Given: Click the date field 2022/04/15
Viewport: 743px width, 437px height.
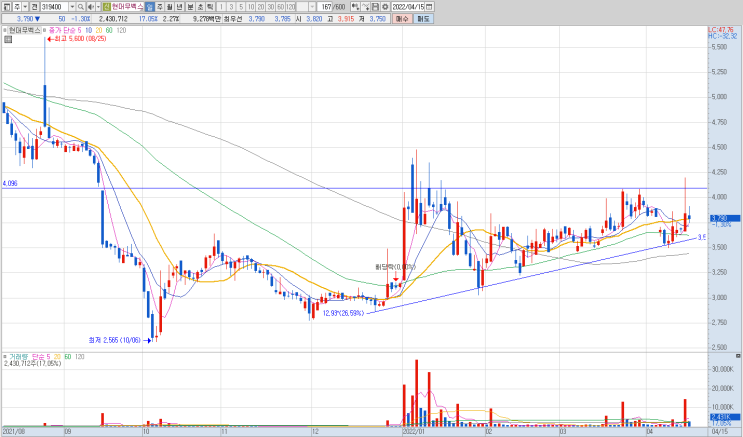Looking at the screenshot, I should click(x=408, y=7).
